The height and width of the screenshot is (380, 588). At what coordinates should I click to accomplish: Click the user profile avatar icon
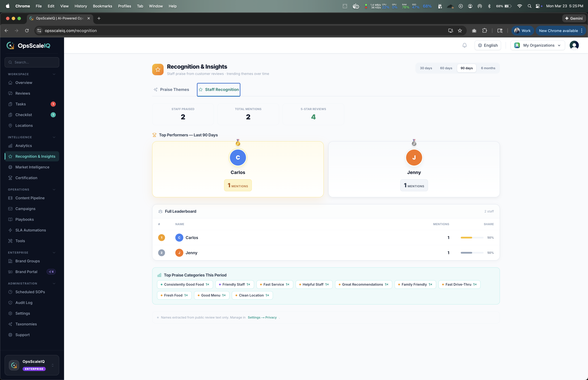(x=574, y=45)
